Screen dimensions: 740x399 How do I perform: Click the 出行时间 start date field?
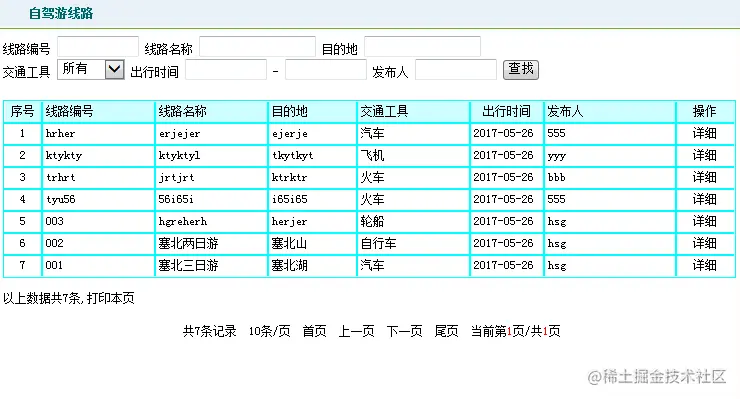pyautogui.click(x=226, y=70)
